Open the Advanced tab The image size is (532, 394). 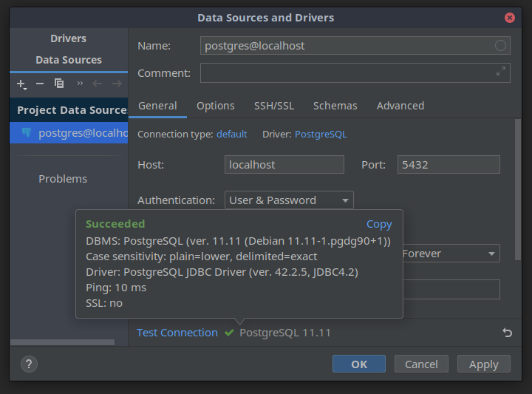pos(400,106)
